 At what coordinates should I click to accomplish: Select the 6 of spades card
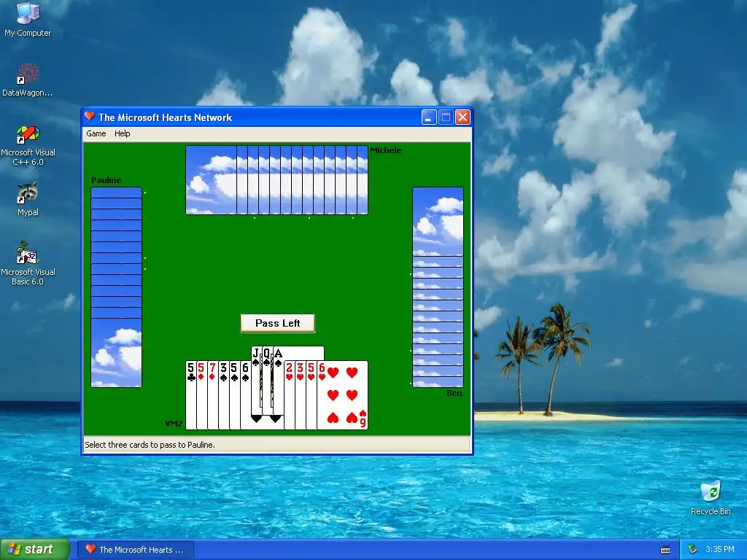[246, 395]
